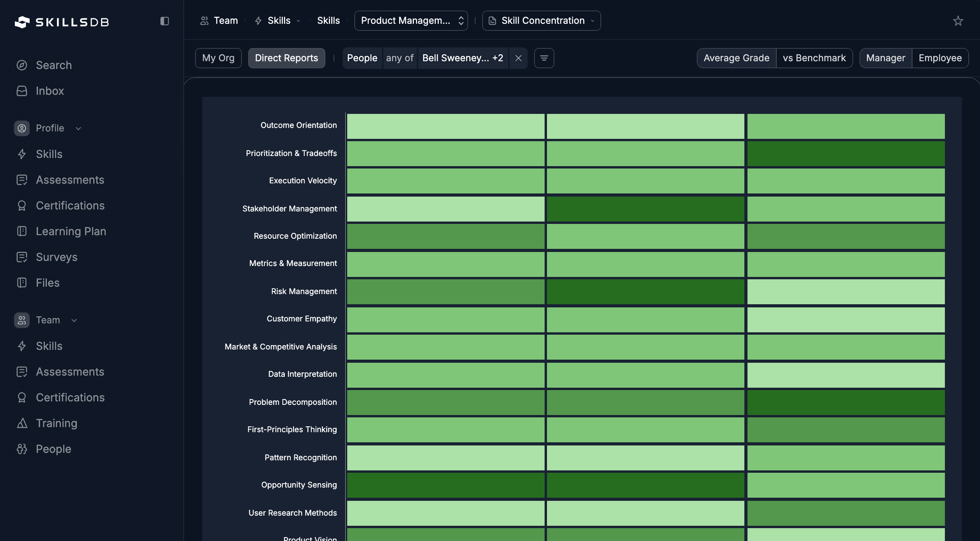Screen dimensions: 980x541
Task: Remove the Bell Sweeney people filter
Action: coord(519,58)
